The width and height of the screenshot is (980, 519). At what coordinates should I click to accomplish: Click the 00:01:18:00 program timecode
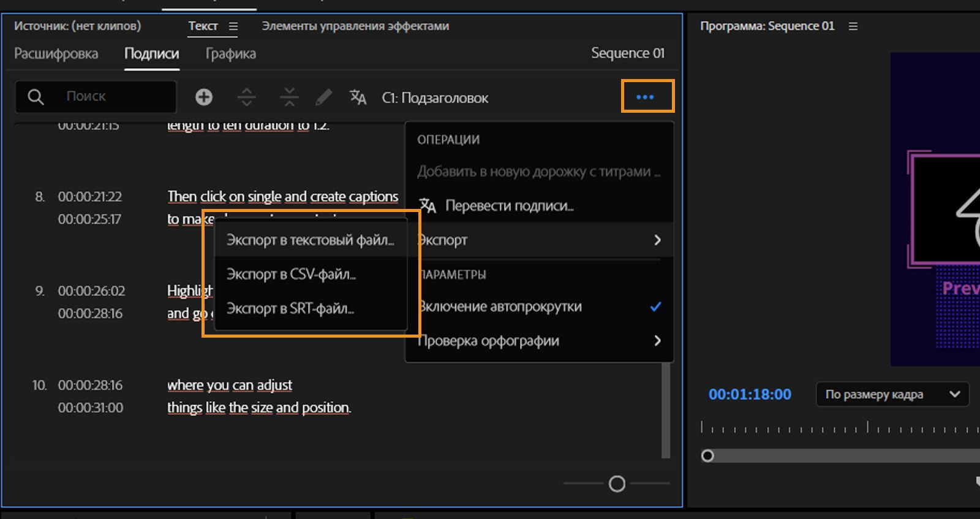tap(750, 394)
